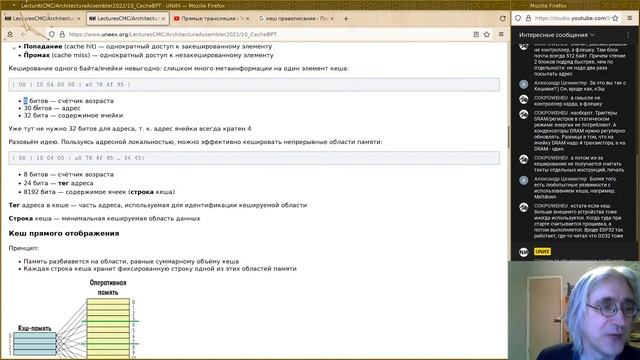Image resolution: width=640 pixels, height=360 pixels.
Task: Click Александр Цехмистер avatar on Кешами message
Action: pos(524,84)
